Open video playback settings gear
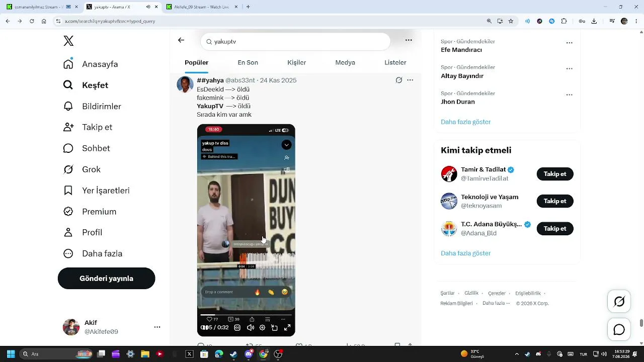 (262, 328)
